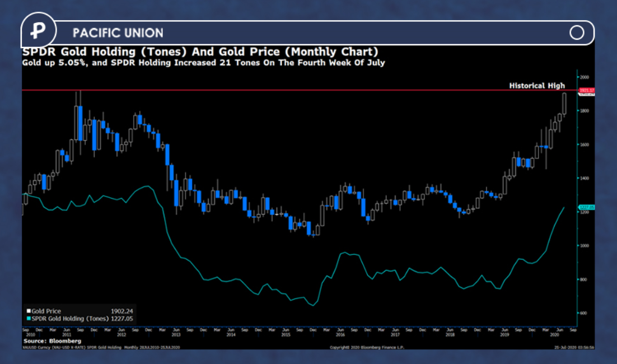Click the 1000 y-axis label
617x364 pixels.
(x=585, y=245)
